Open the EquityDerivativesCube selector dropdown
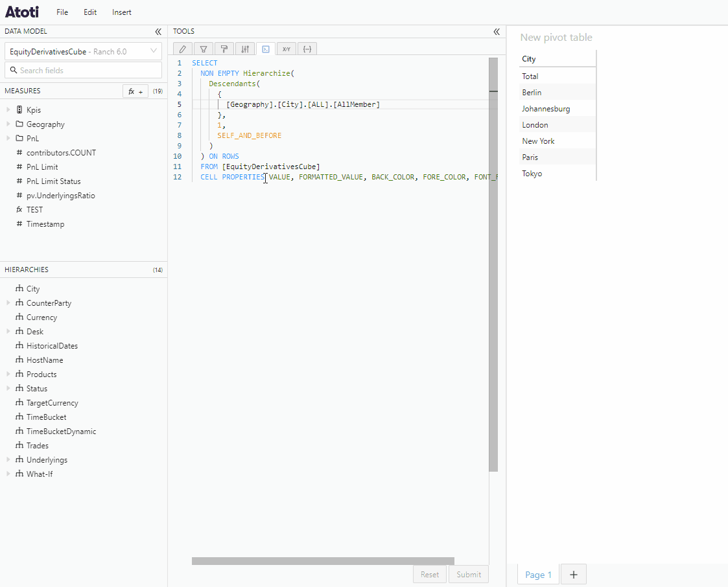 [83, 51]
